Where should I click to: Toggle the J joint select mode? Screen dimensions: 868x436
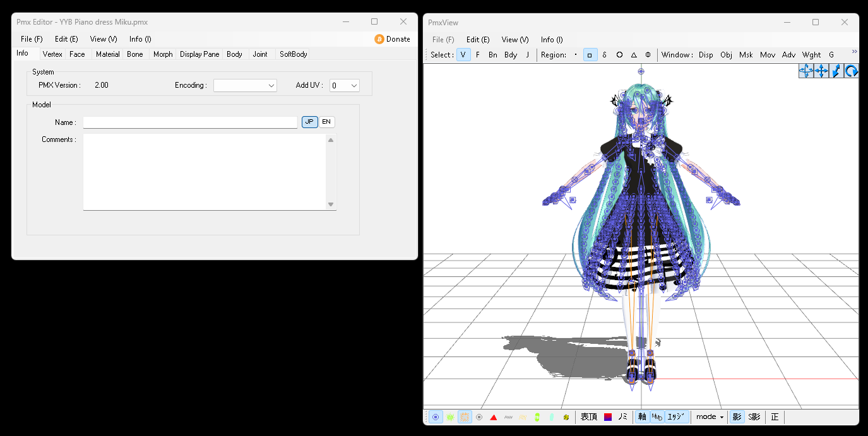(x=528, y=55)
